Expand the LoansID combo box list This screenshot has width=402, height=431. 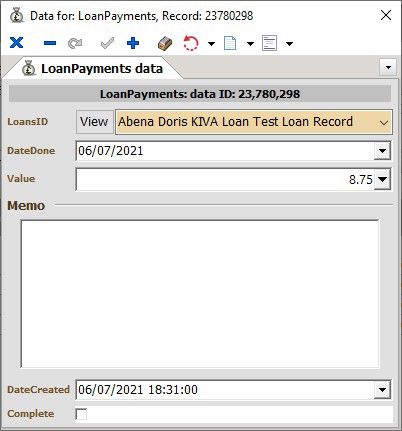384,122
